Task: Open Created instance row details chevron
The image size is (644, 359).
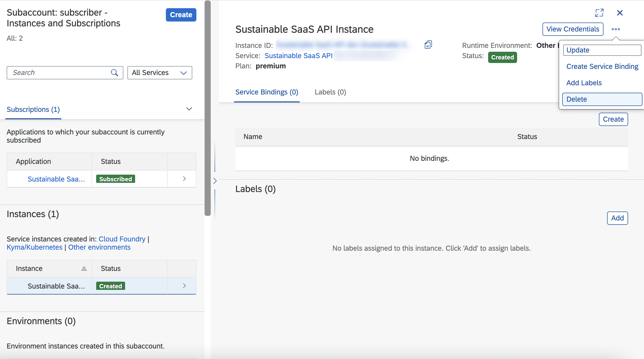Action: 184,286
